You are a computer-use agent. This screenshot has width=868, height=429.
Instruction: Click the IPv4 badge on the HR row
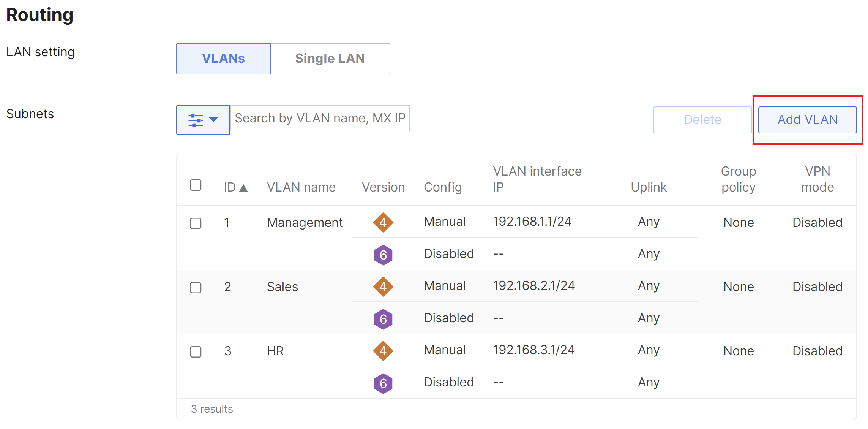383,351
